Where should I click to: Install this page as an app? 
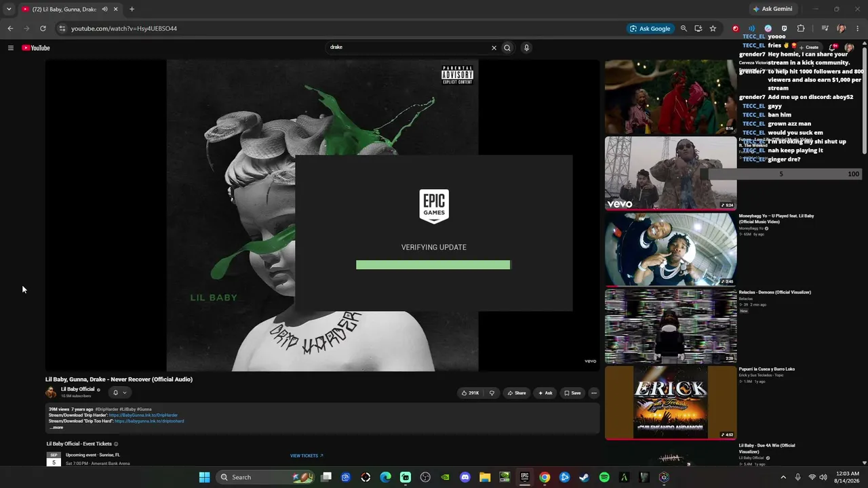click(698, 28)
